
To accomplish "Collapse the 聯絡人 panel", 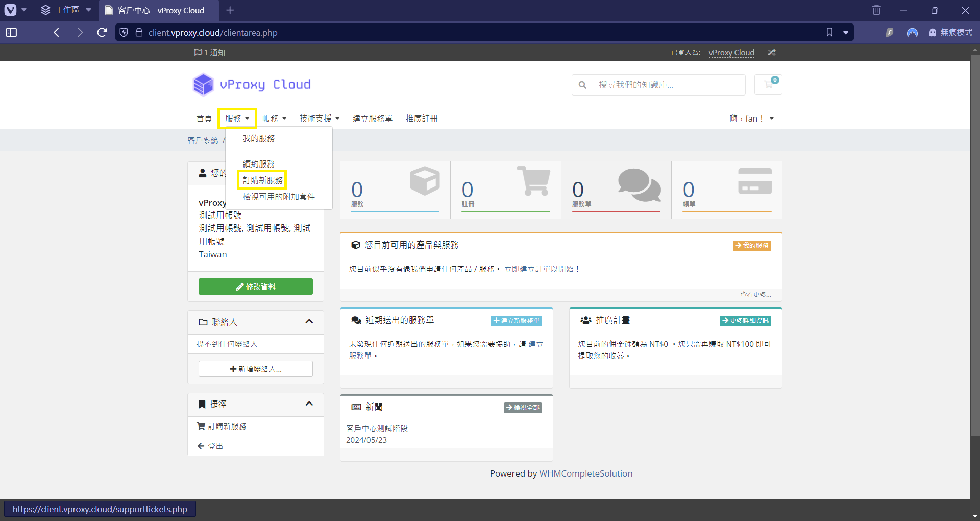I will click(309, 322).
